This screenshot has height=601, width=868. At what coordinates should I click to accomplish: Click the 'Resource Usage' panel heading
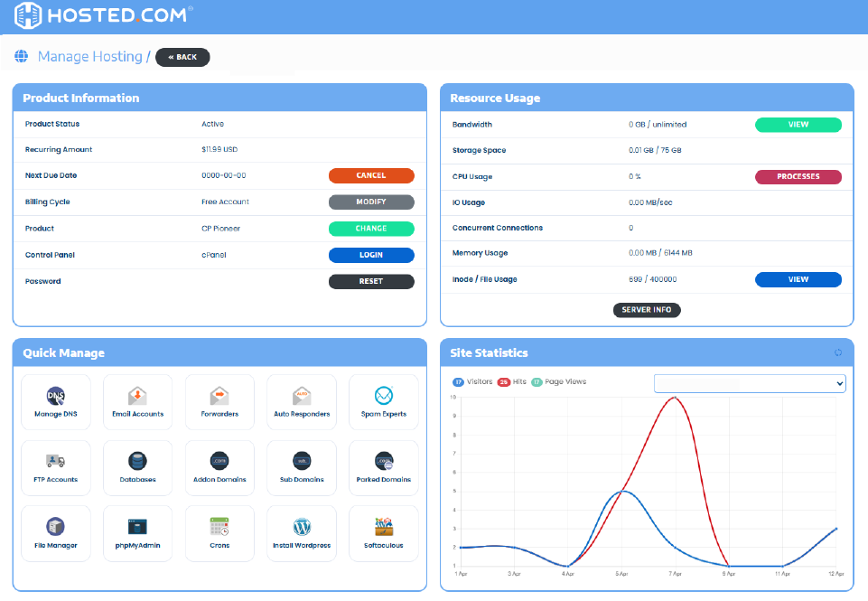496,98
